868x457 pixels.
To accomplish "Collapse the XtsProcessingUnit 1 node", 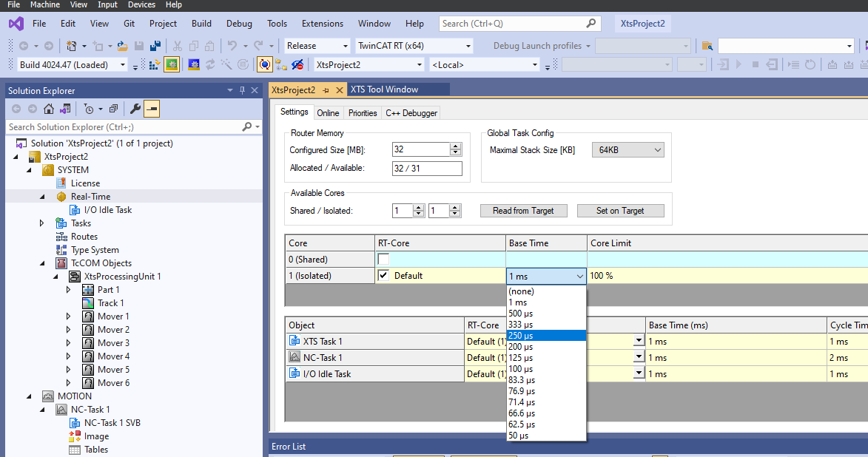I will click(x=55, y=276).
